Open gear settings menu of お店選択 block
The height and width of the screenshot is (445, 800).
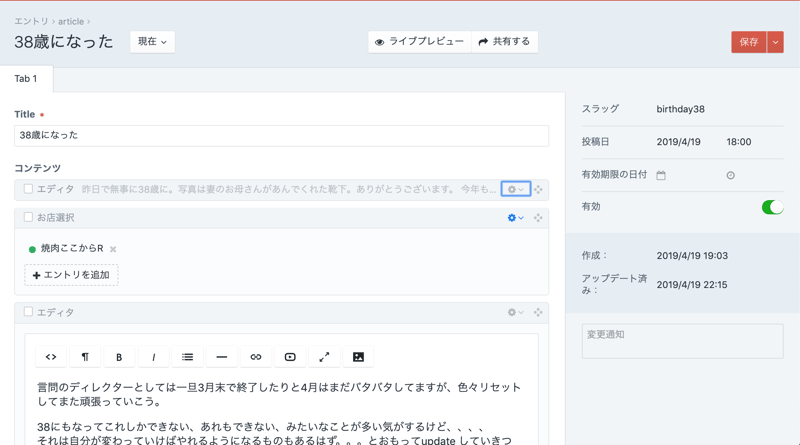coord(515,218)
